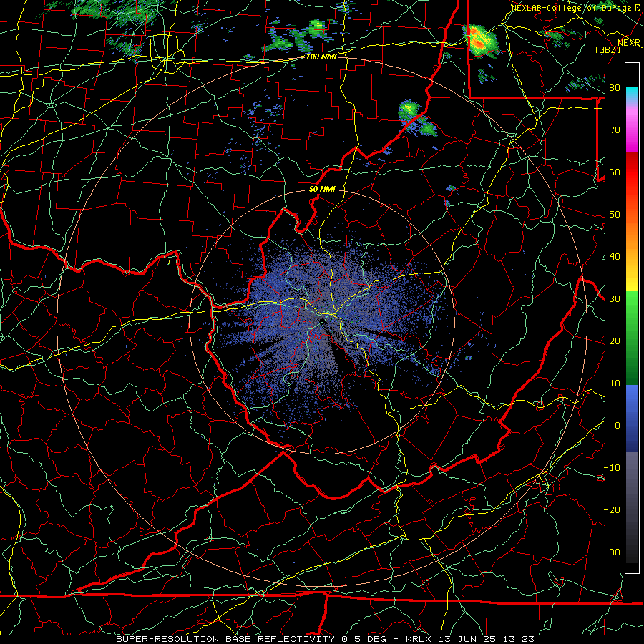Click the "NEXLAB-College of DuPage" header text
Viewport: 644px width, 644px height.
coord(571,8)
